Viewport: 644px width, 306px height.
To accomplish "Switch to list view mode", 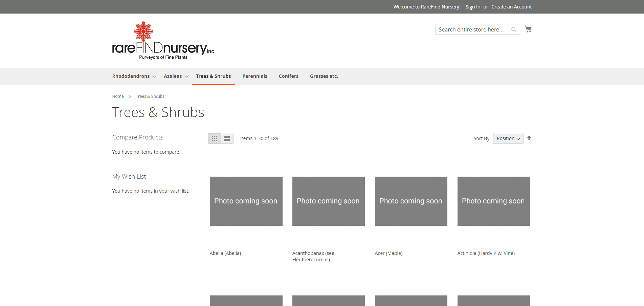I will (227, 138).
